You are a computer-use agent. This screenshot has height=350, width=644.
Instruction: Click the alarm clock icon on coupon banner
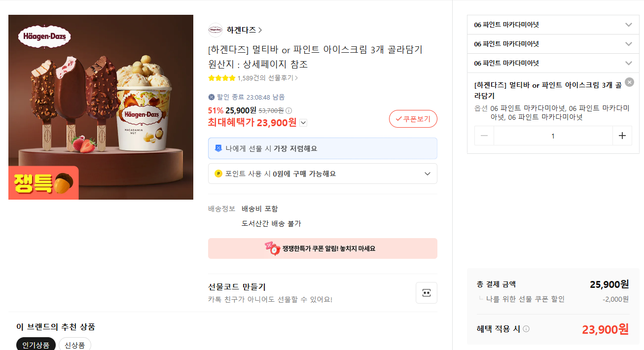(x=272, y=248)
